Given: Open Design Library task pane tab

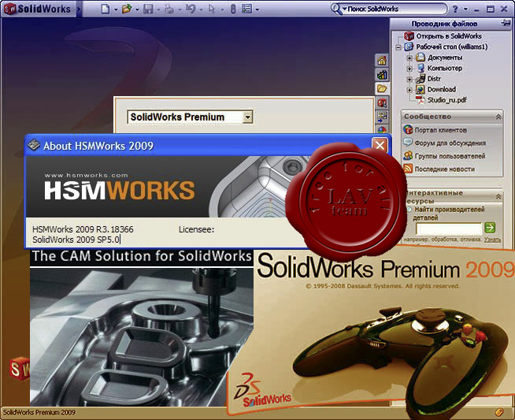Looking at the screenshot, I should coord(382,75).
